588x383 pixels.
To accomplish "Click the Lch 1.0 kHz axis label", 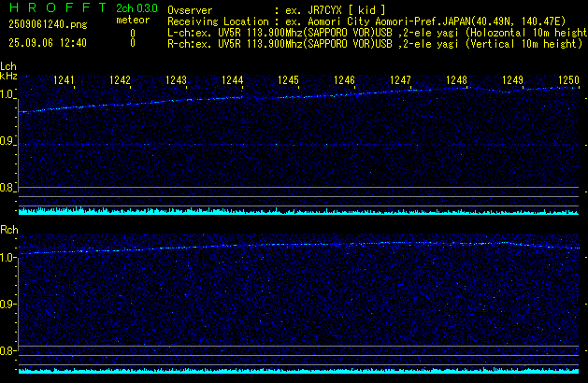I will pos(7,94).
